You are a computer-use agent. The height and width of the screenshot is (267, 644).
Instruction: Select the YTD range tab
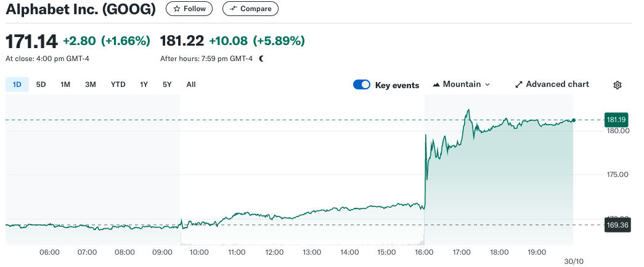click(118, 84)
